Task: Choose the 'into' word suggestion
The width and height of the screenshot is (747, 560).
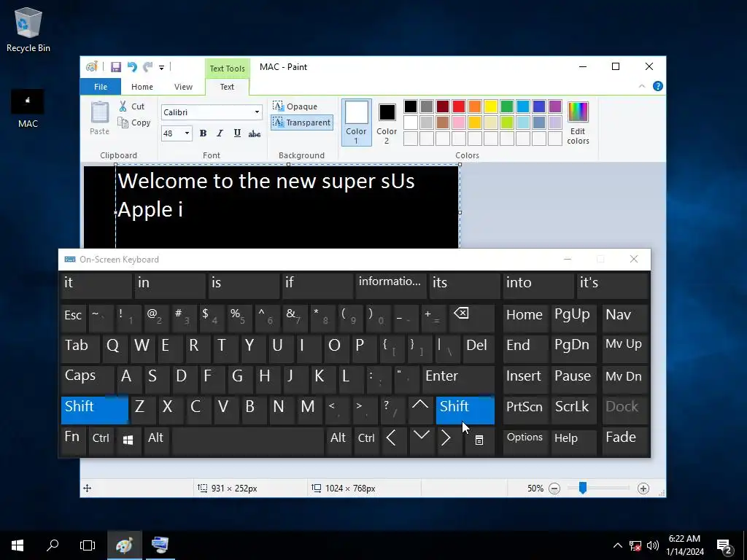Action: [538, 285]
